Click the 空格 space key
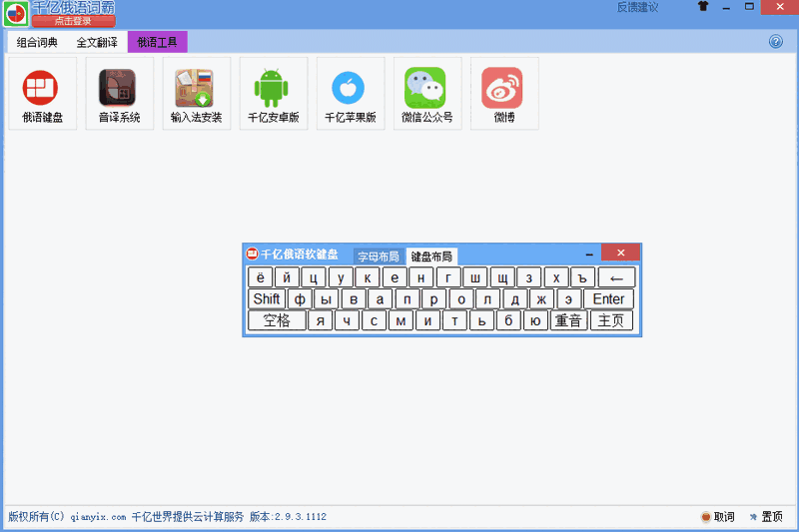The image size is (799, 532). click(278, 320)
